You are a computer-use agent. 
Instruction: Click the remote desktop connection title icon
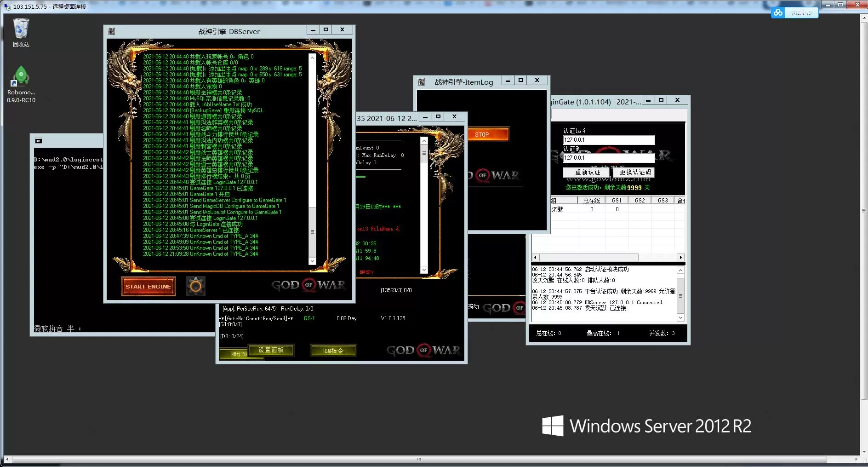click(7, 6)
